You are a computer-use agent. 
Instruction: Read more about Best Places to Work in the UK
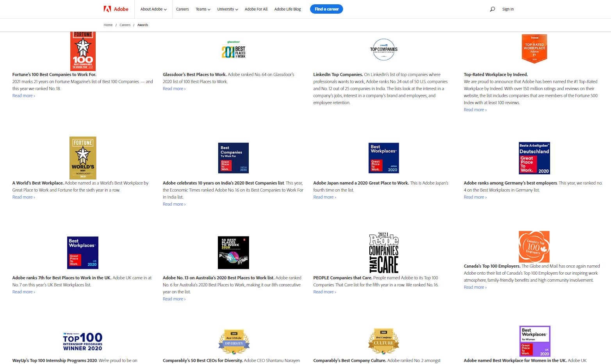coord(24,292)
